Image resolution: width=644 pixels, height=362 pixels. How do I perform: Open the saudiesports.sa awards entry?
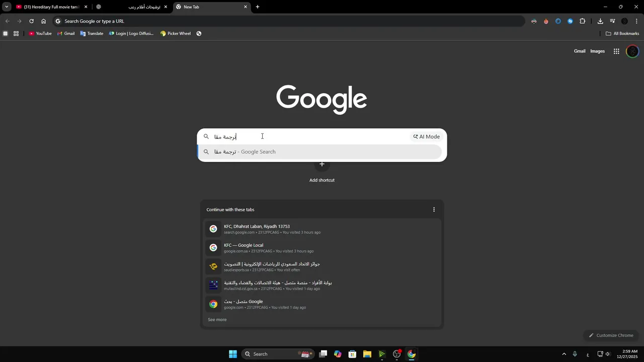[322, 266]
